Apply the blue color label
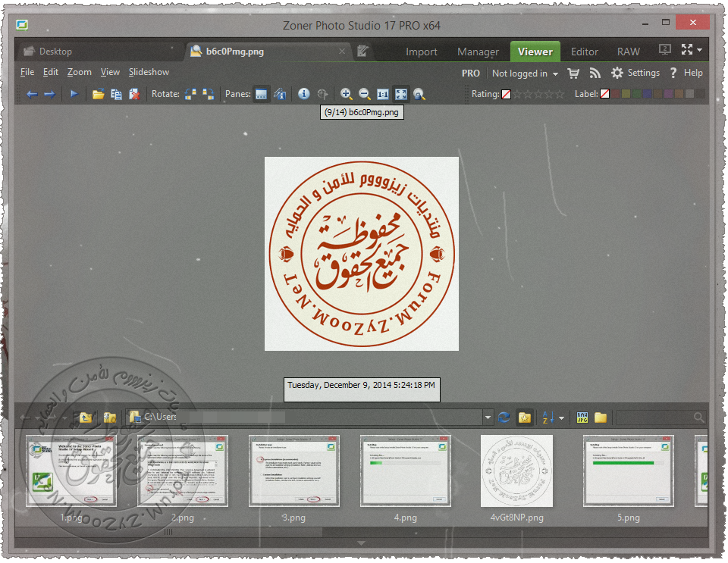 click(647, 94)
